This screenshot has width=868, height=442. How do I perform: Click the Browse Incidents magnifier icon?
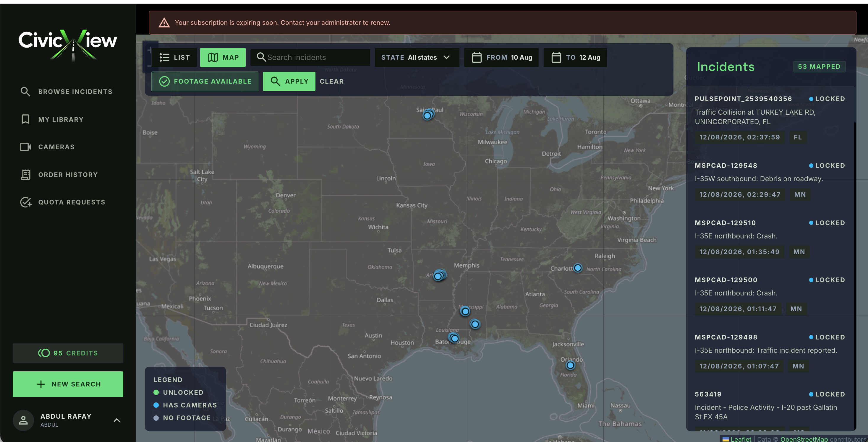(25, 92)
